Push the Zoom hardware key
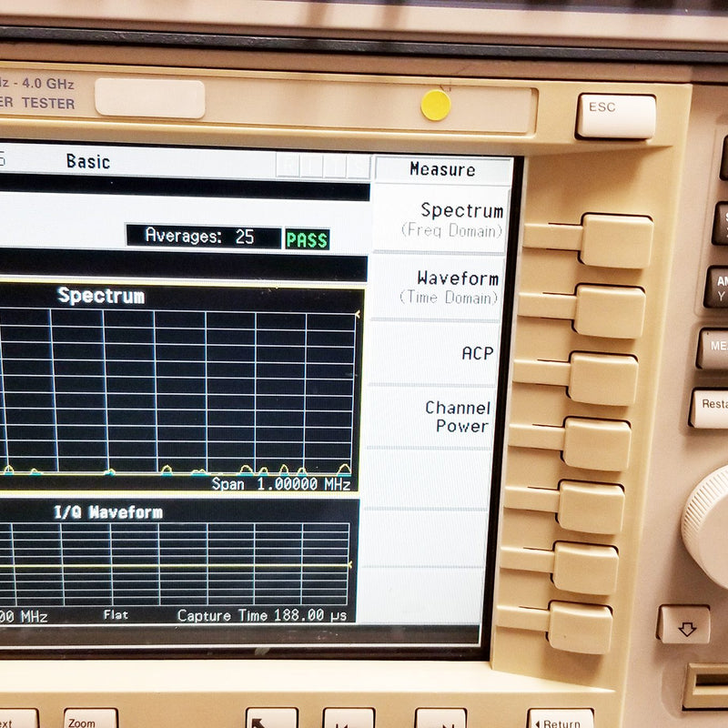The height and width of the screenshot is (728, 728). (90, 718)
